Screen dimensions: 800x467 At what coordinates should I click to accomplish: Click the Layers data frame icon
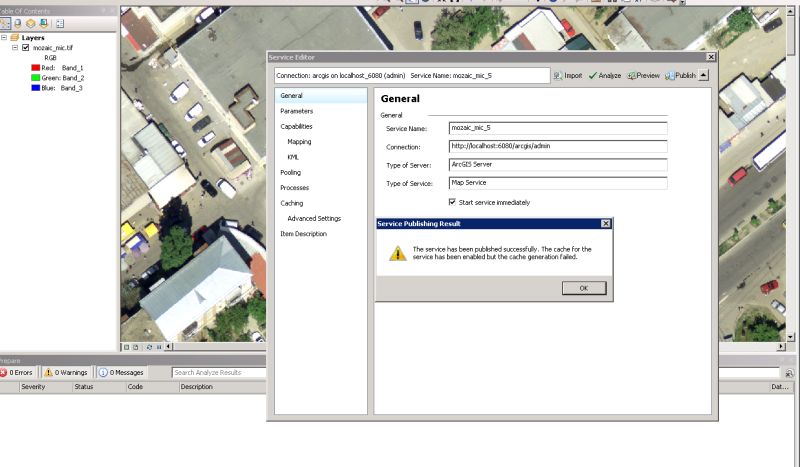click(x=15, y=37)
